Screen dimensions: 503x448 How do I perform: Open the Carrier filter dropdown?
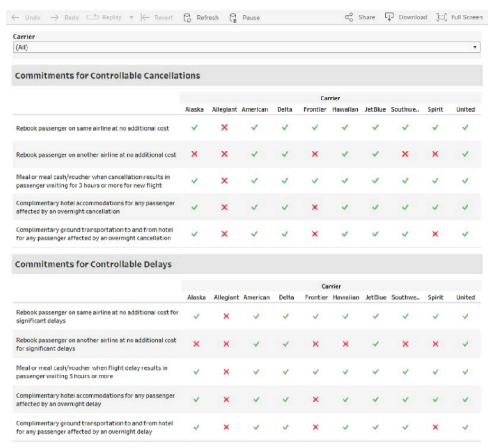(x=246, y=48)
